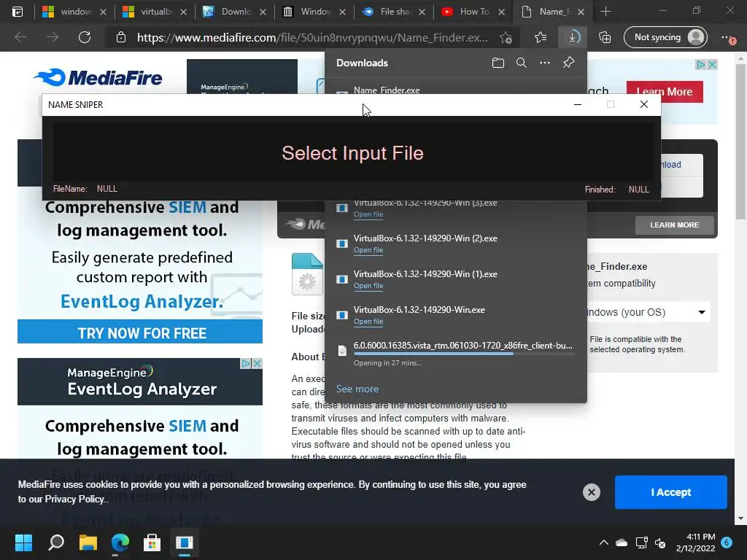The image size is (747, 560).
Task: Open the Favorites list icon
Action: (541, 37)
